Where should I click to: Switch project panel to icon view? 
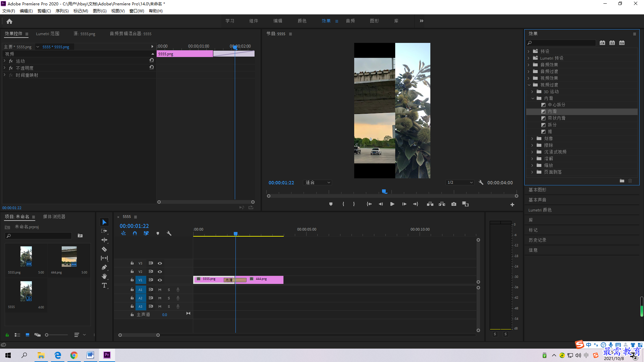pyautogui.click(x=28, y=335)
